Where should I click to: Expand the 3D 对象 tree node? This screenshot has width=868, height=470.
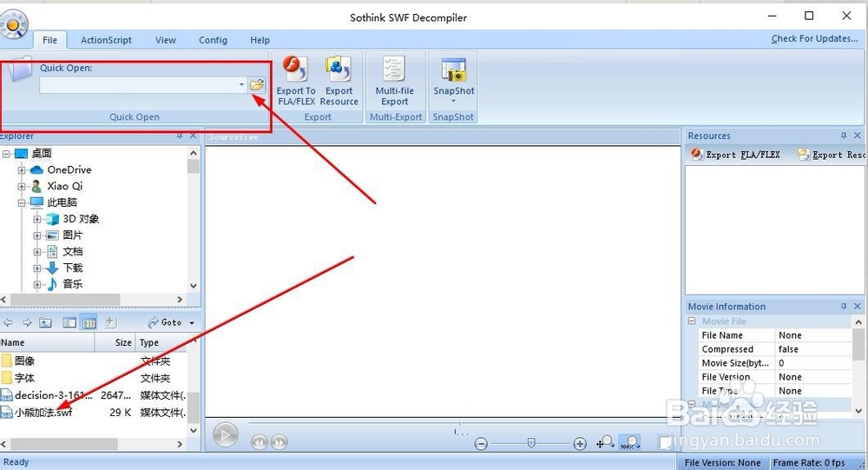[37, 219]
